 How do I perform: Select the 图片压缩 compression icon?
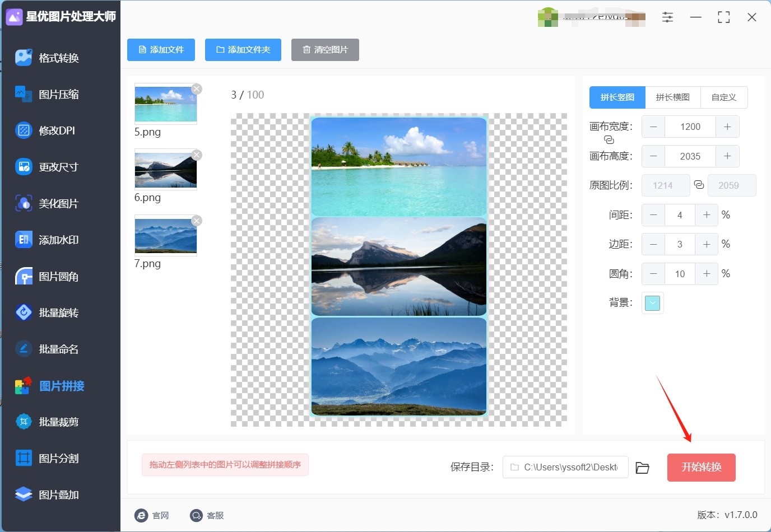click(x=24, y=94)
